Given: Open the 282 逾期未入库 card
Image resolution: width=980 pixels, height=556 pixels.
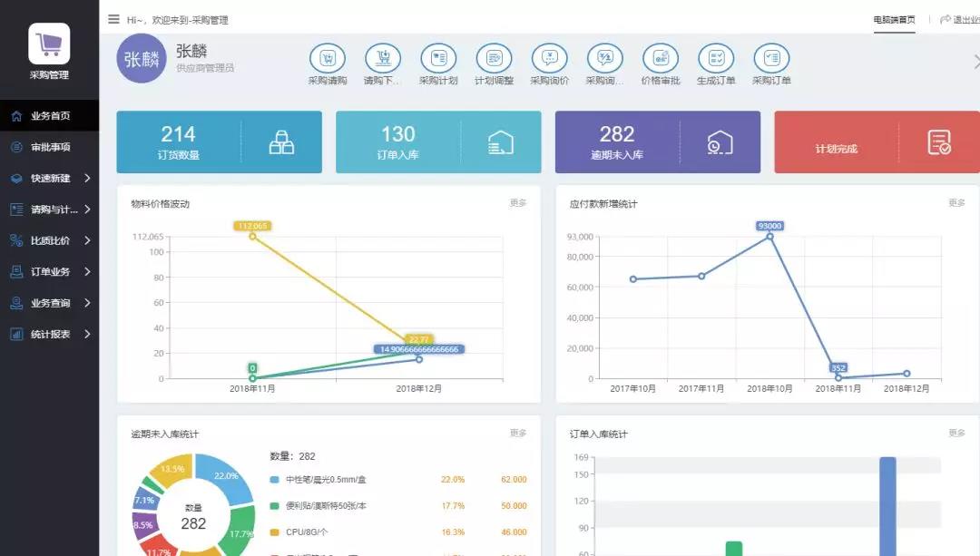Looking at the screenshot, I should click(x=658, y=142).
